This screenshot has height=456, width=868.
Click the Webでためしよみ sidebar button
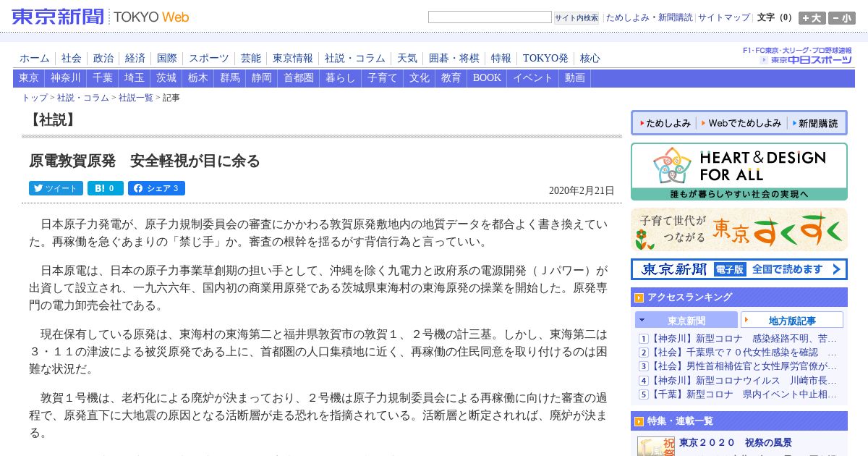tap(741, 123)
